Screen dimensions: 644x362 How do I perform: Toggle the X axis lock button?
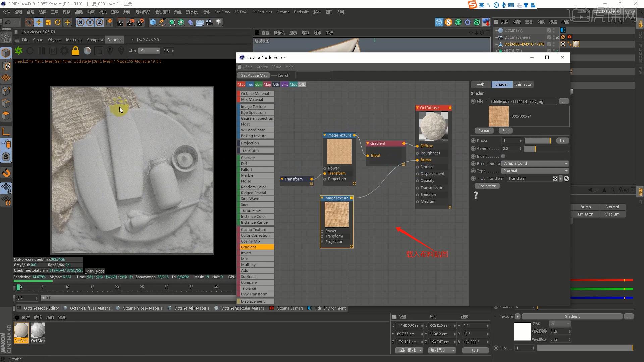coord(80,22)
